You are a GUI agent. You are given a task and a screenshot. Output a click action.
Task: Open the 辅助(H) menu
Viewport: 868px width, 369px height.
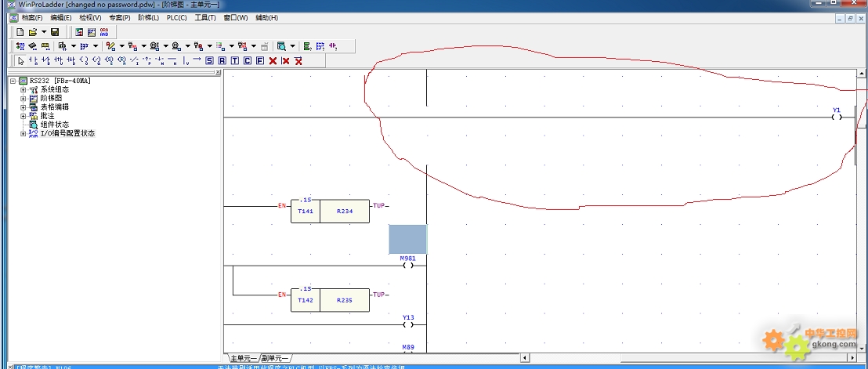tap(267, 18)
